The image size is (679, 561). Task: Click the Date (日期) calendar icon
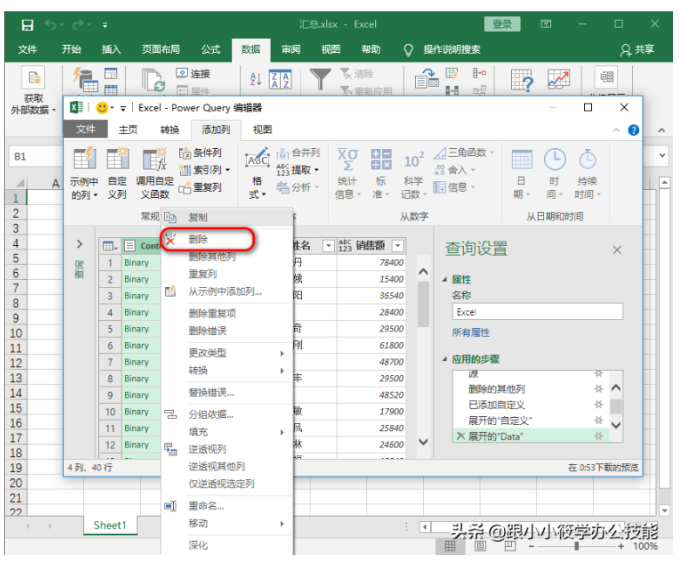(522, 160)
